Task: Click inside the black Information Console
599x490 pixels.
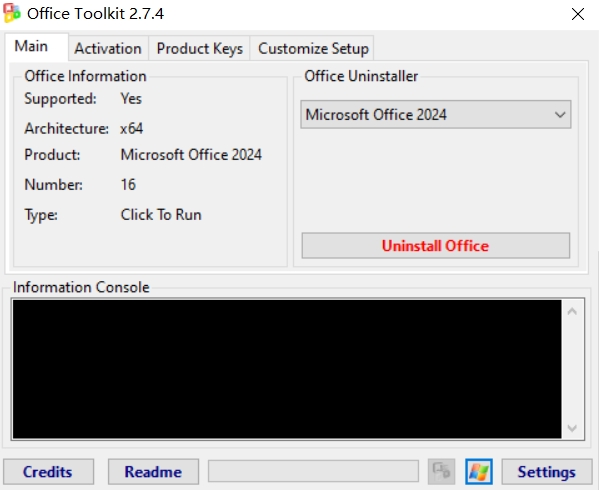Action: tap(287, 369)
